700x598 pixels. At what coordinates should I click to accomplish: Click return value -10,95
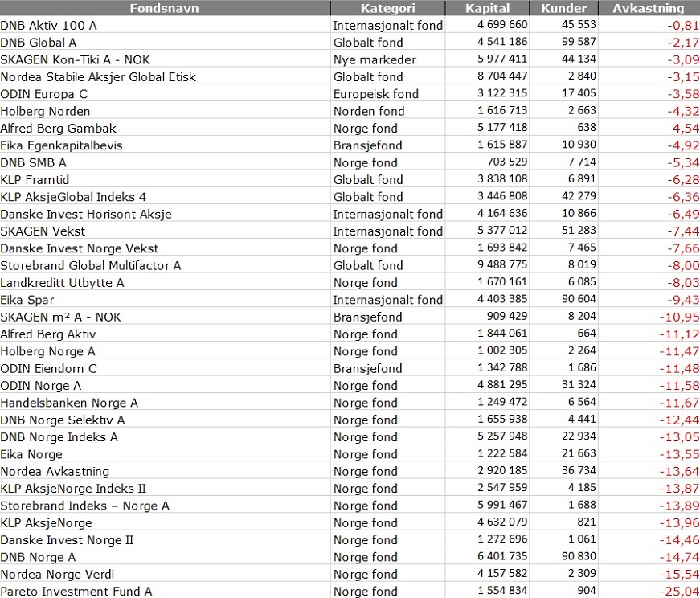679,317
